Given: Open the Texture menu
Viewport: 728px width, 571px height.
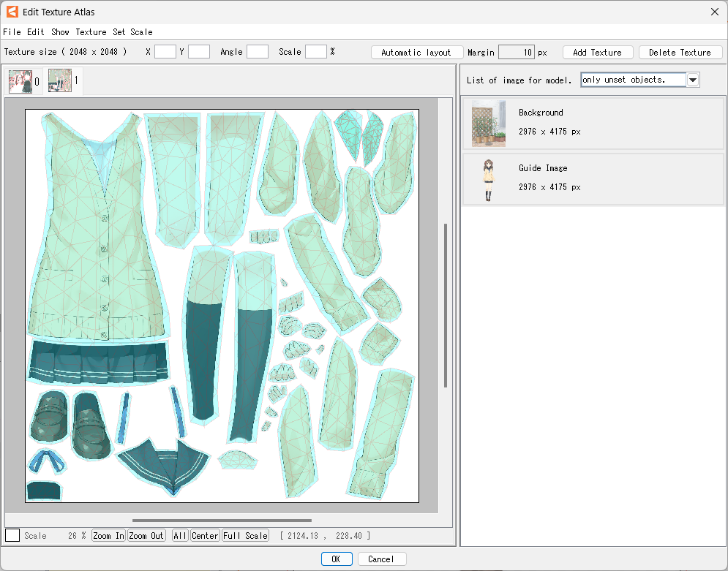Looking at the screenshot, I should click(x=91, y=32).
